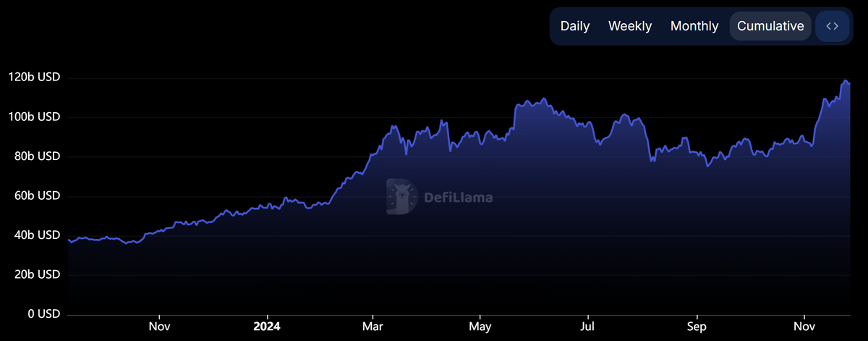Click the May x-axis label
Screen dimensions: 868x341
tap(480, 327)
